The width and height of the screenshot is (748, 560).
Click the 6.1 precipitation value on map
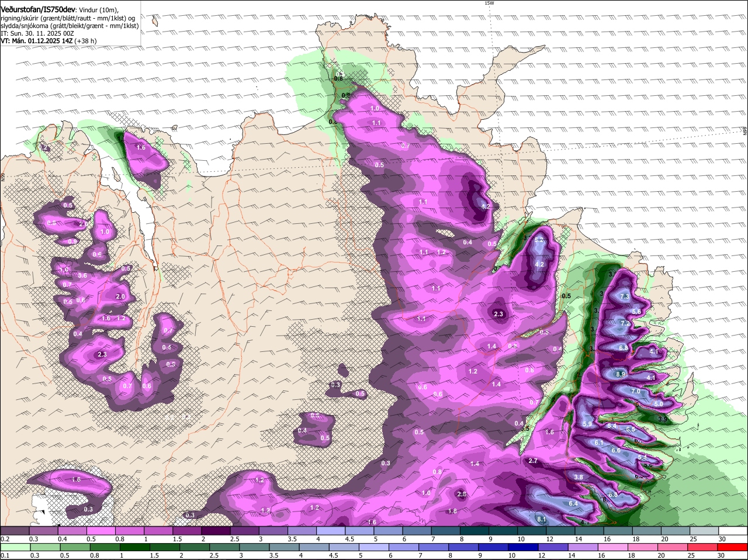[x=598, y=443]
